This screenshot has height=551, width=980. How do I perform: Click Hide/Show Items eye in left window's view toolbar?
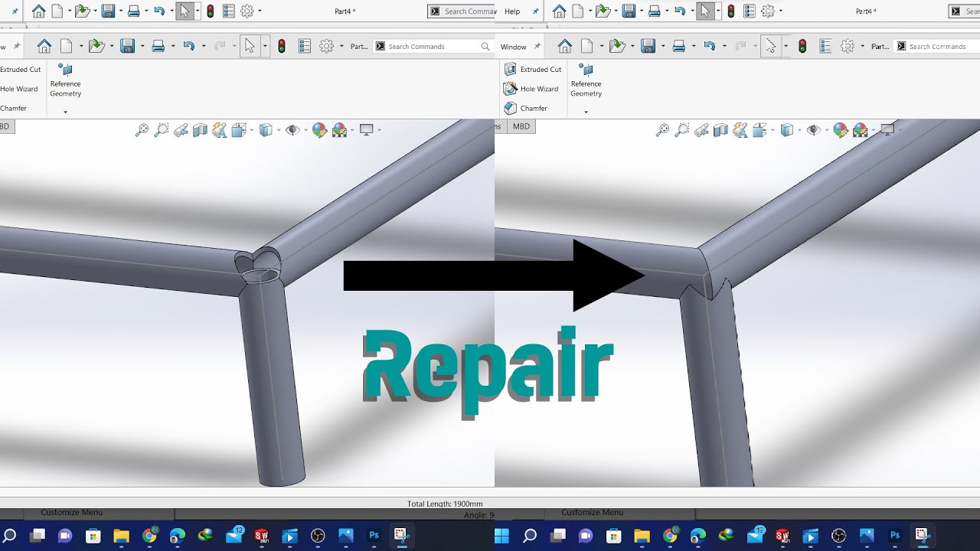292,130
